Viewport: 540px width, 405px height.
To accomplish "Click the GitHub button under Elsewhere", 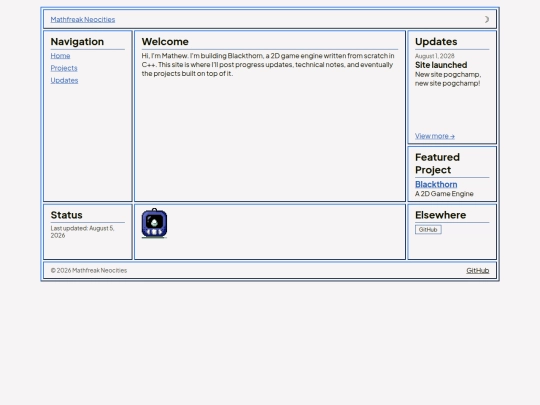I will click(428, 230).
